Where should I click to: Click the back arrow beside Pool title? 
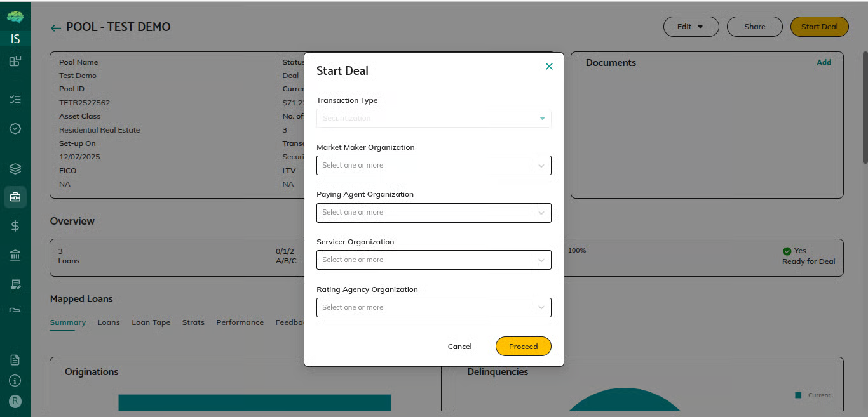coord(56,28)
